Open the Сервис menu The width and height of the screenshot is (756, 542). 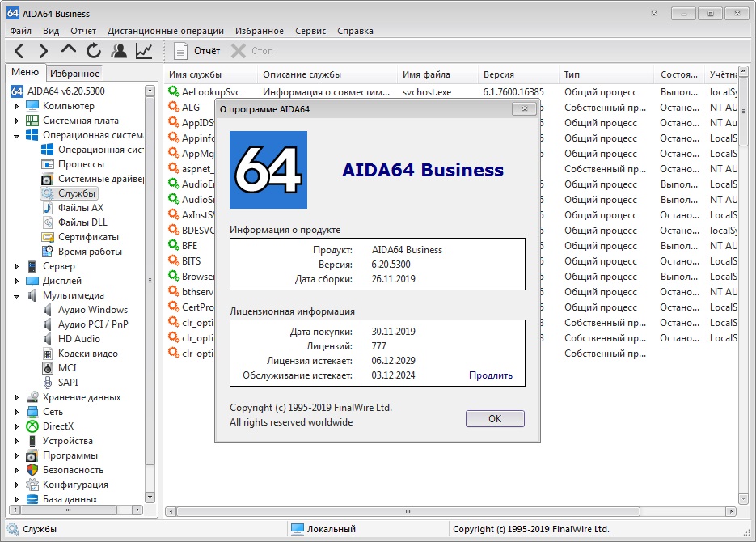pos(310,31)
